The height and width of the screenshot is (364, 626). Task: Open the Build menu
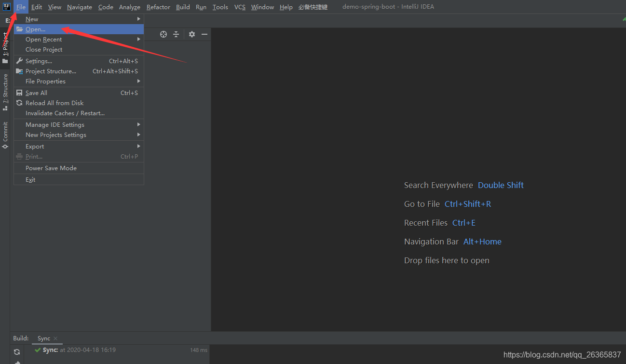tap(183, 7)
